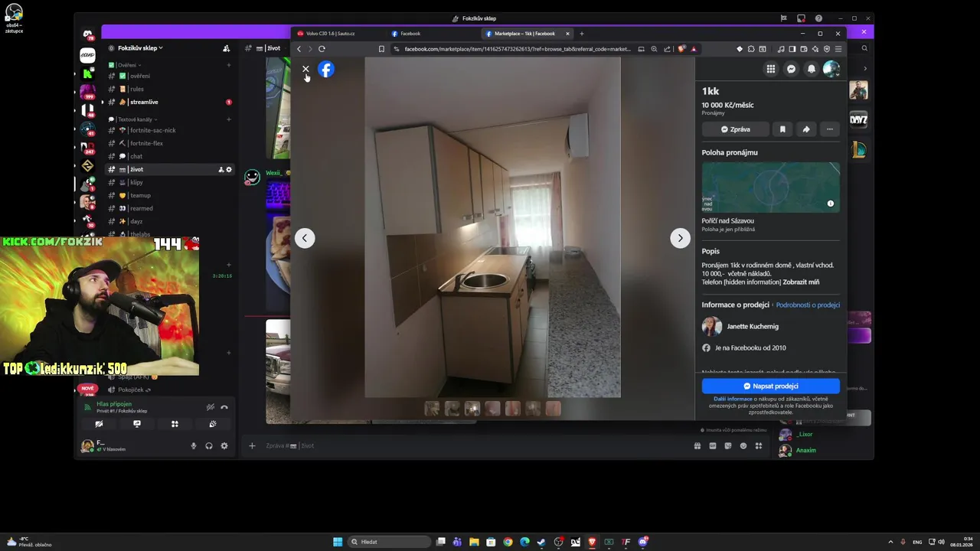
Task: Click the Facebook URL address bar
Action: coord(518,49)
